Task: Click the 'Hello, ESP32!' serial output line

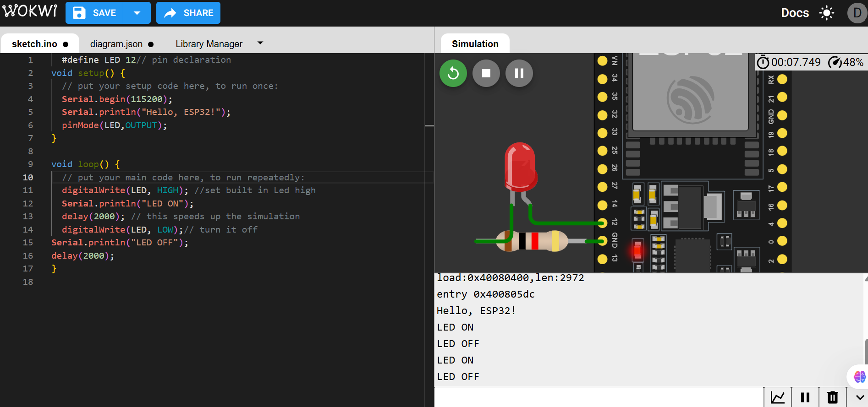Action: pyautogui.click(x=476, y=311)
